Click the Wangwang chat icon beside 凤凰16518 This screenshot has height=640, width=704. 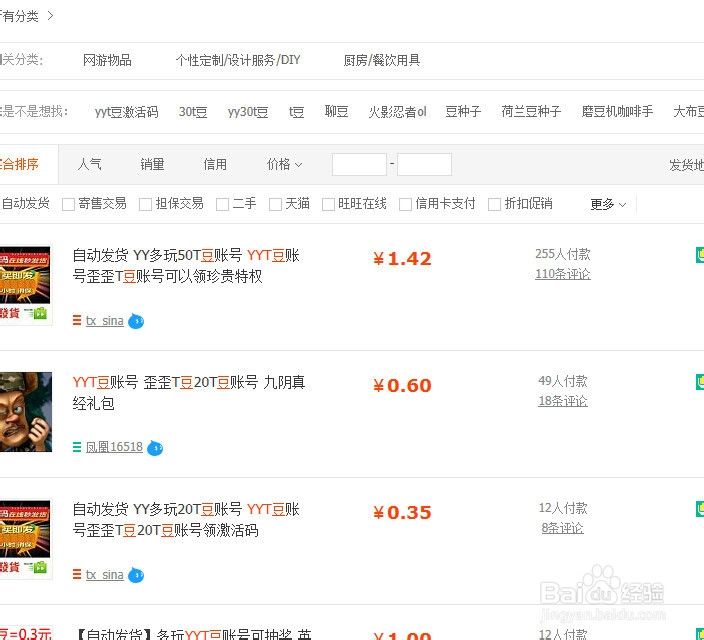(x=155, y=448)
